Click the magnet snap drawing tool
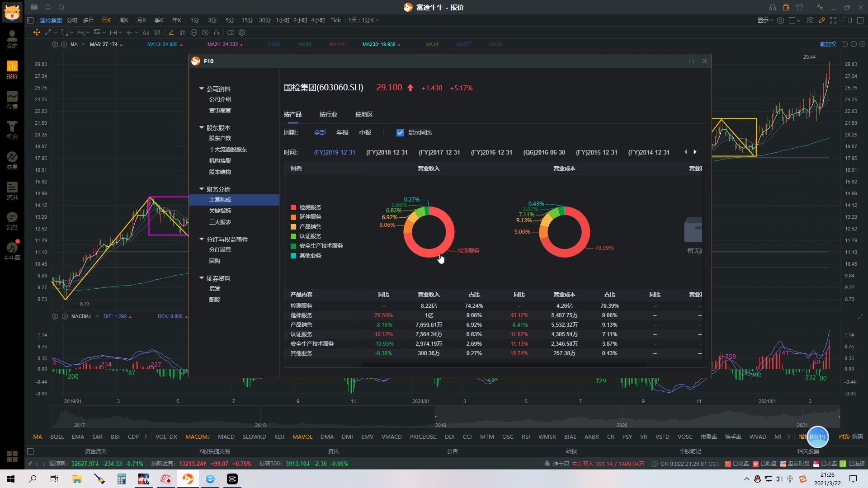The height and width of the screenshot is (488, 868). coord(183,33)
